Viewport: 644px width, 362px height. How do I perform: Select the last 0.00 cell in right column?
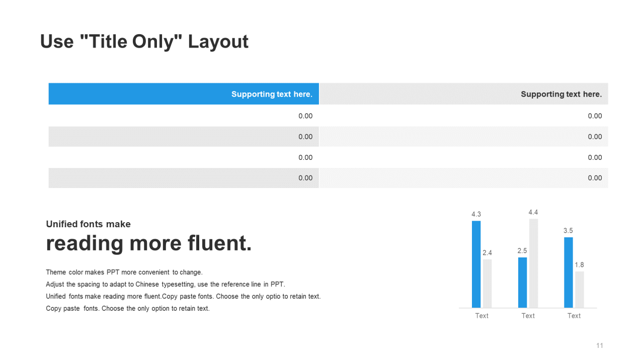coord(464,178)
